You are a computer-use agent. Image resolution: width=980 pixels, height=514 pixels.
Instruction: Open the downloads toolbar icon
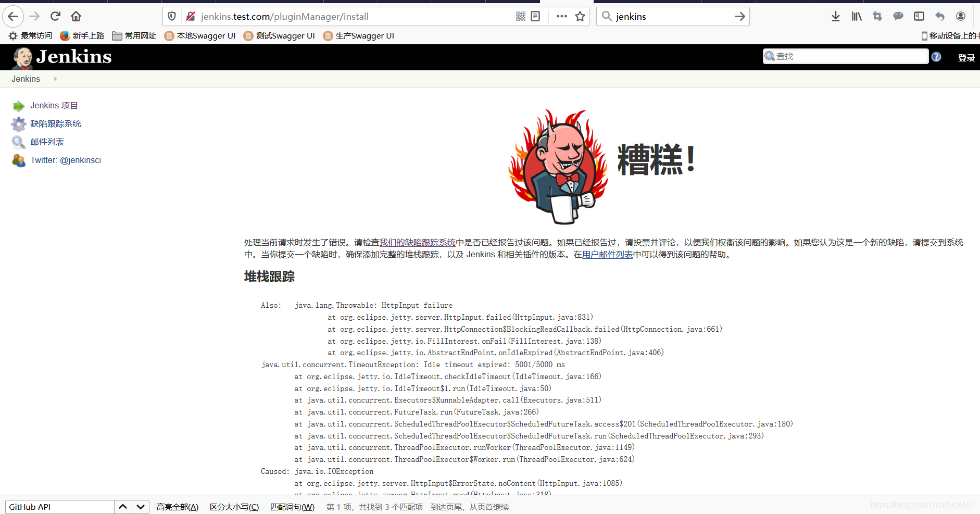836,17
